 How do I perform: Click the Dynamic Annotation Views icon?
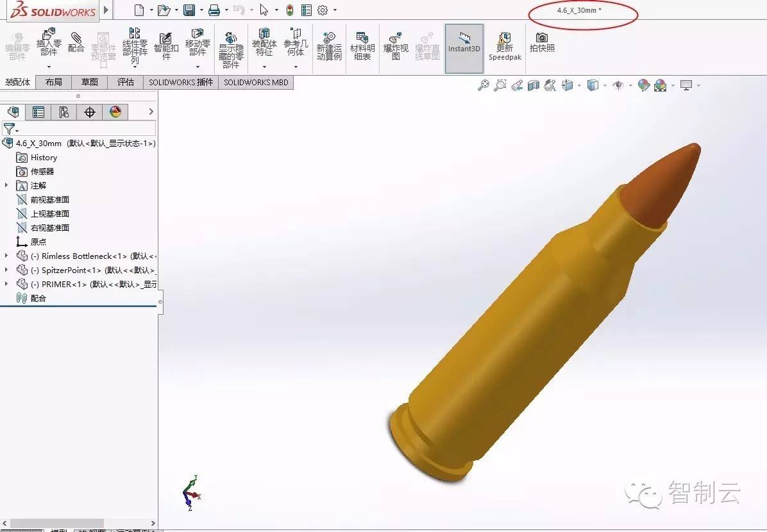point(550,86)
